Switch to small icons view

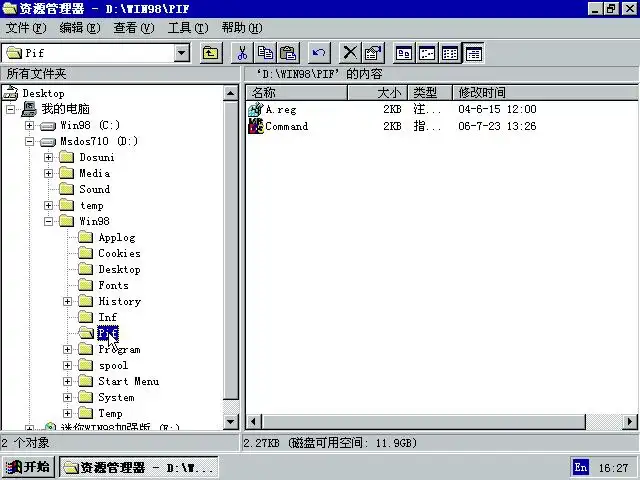tap(427, 53)
